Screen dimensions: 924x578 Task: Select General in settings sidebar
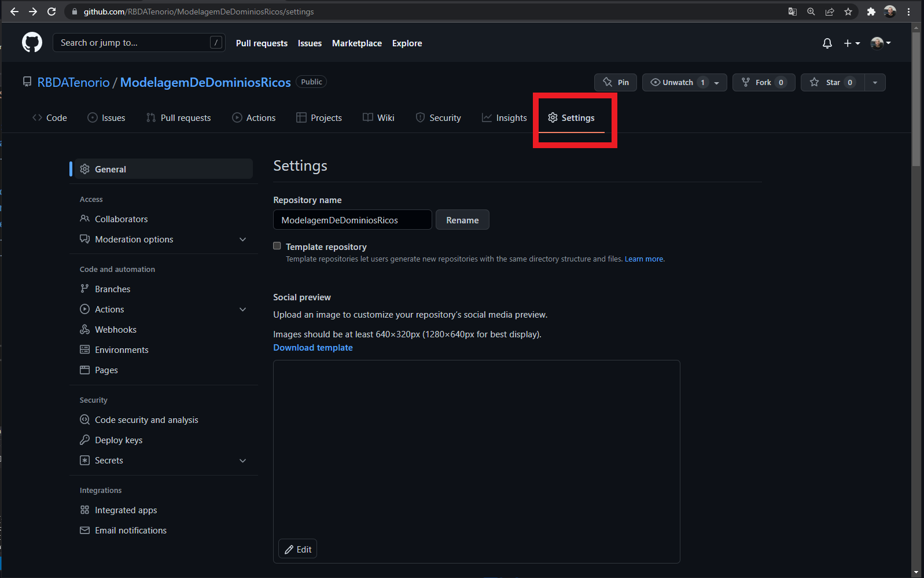(x=164, y=169)
